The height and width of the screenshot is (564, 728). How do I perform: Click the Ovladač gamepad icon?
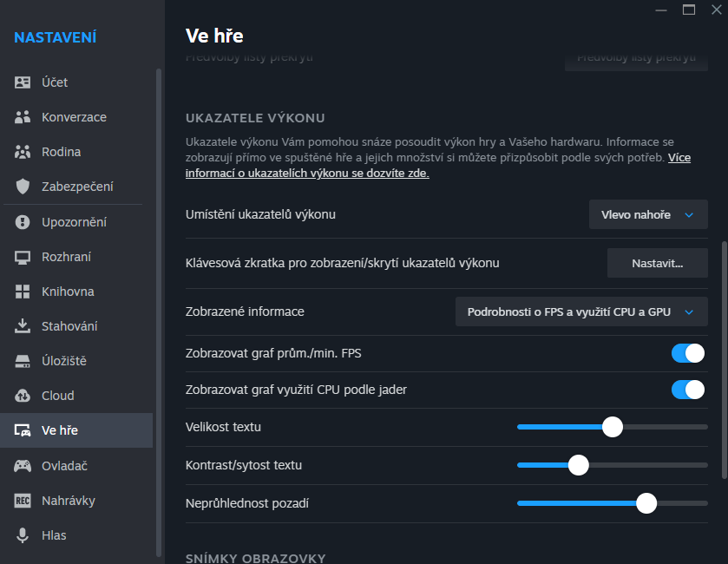[x=23, y=466]
